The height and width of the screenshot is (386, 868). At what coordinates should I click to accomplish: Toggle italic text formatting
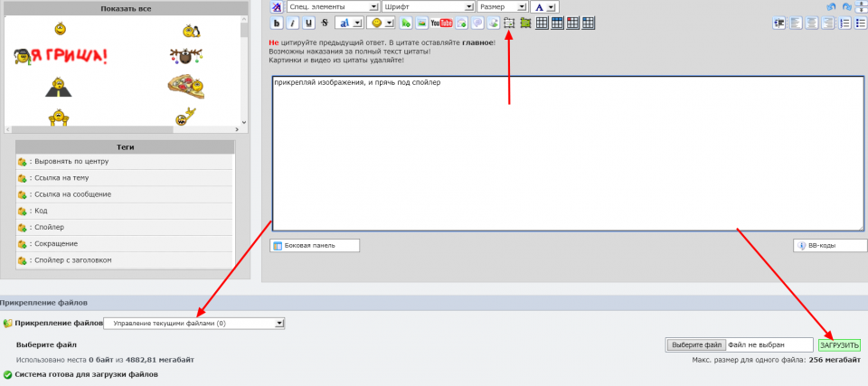coord(293,24)
